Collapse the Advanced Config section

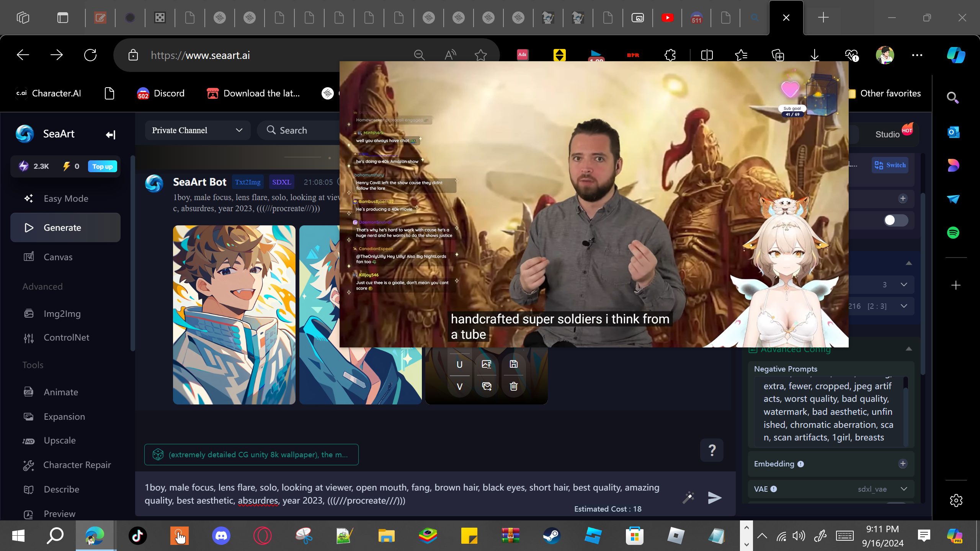pyautogui.click(x=909, y=349)
